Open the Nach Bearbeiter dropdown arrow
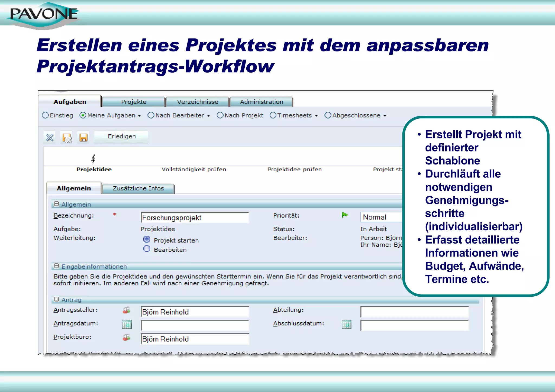Viewport: 555px width, 392px height. [208, 116]
